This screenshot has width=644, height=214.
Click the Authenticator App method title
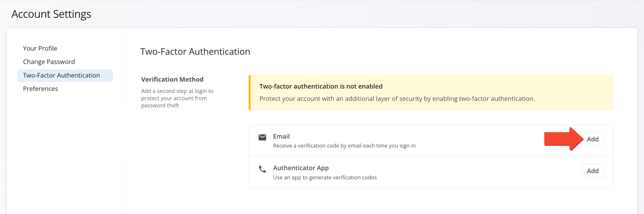tap(301, 168)
